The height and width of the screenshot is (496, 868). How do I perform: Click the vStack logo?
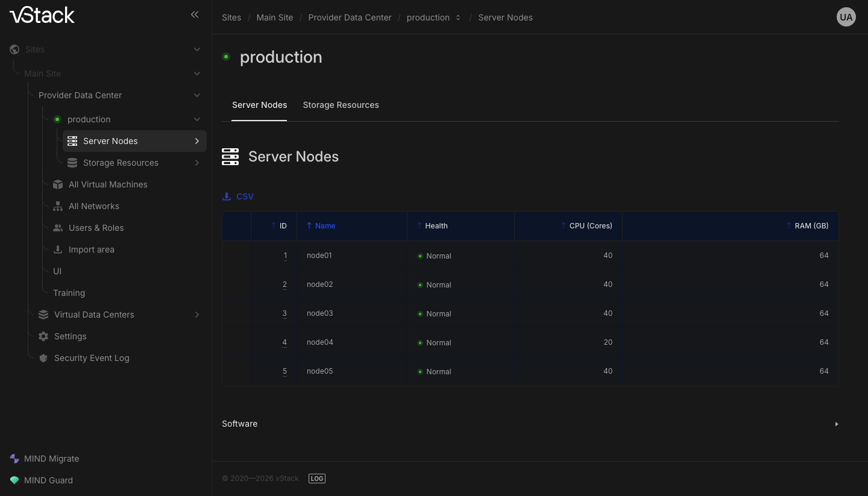point(42,15)
